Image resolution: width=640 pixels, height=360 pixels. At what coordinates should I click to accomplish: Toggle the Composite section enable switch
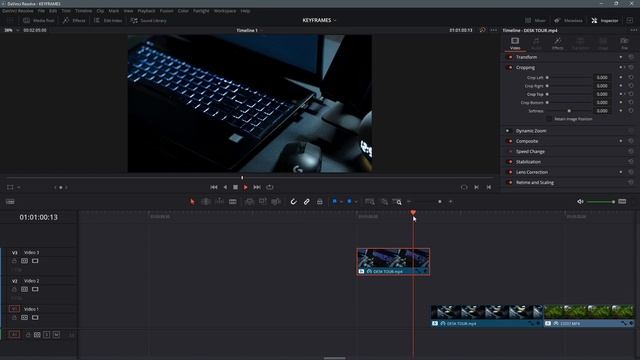point(510,141)
